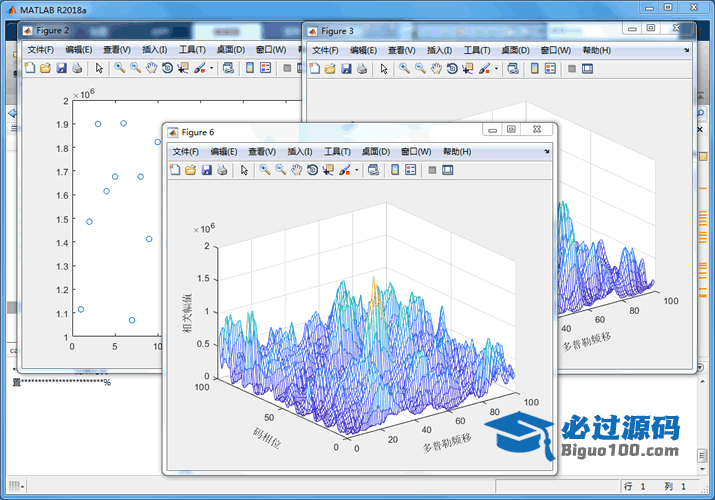The width and height of the screenshot is (715, 500).
Task: Pan hand tool in Figure 2 toolbar
Action: 151,68
